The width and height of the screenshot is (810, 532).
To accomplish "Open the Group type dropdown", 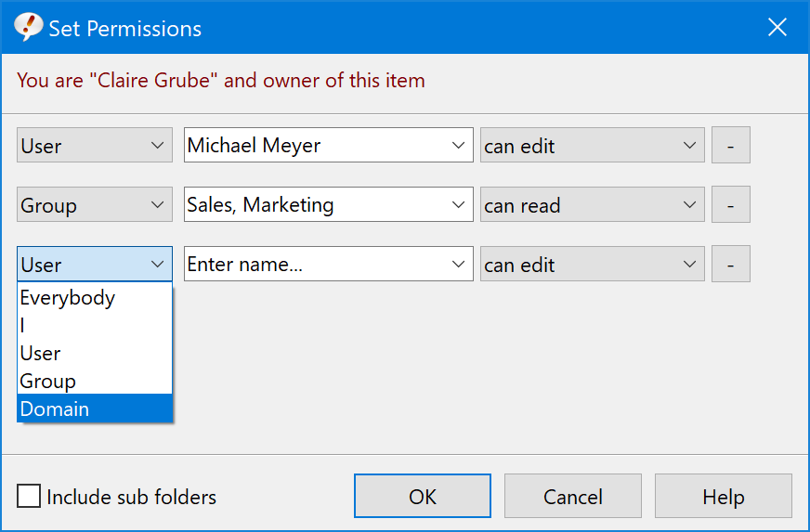I will click(x=95, y=204).
